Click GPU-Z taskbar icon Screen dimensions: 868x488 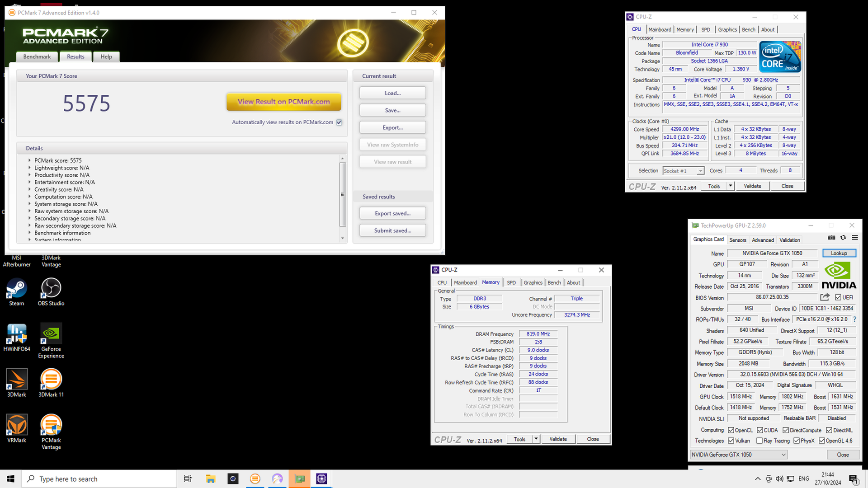300,479
